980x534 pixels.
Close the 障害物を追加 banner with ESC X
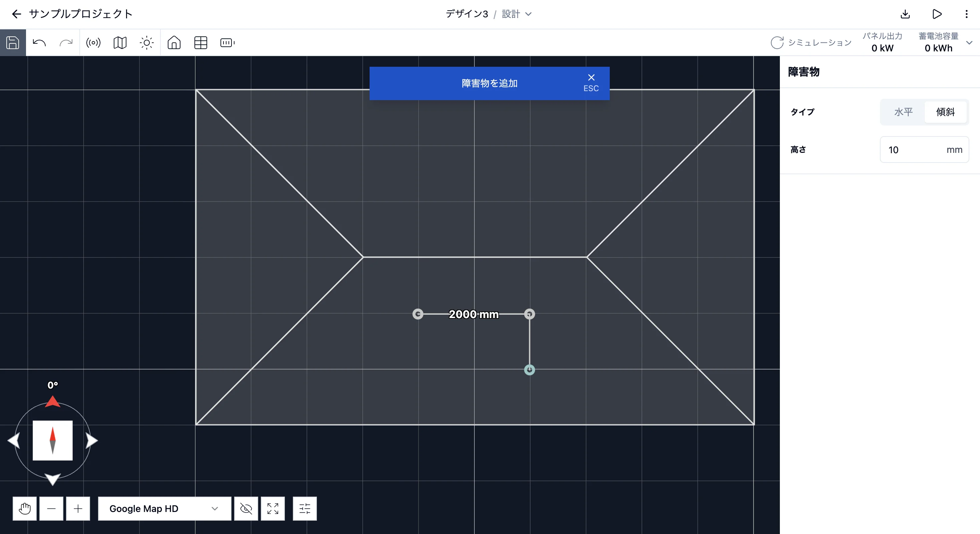[x=591, y=82]
